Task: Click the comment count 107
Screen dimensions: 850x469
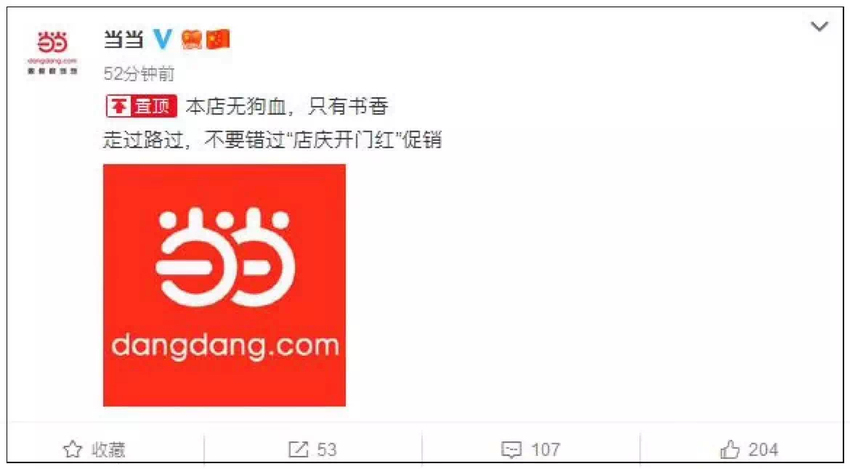Action: 545,449
